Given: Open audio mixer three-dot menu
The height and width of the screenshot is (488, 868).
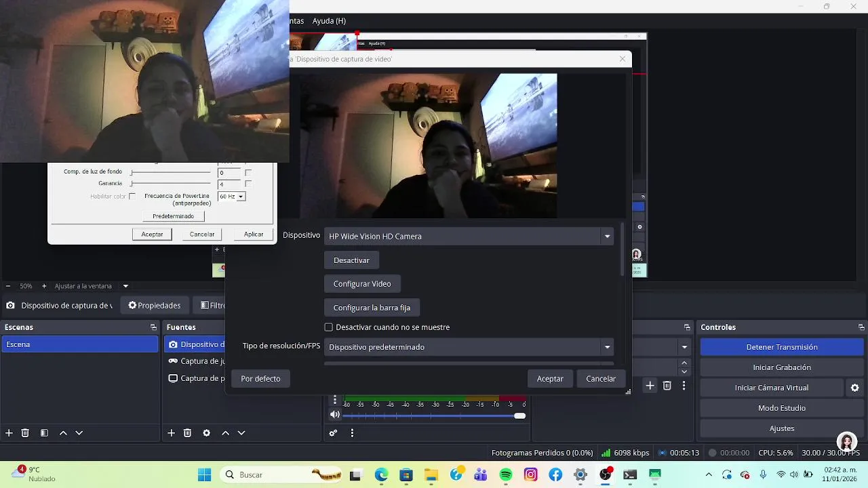Looking at the screenshot, I should (352, 433).
